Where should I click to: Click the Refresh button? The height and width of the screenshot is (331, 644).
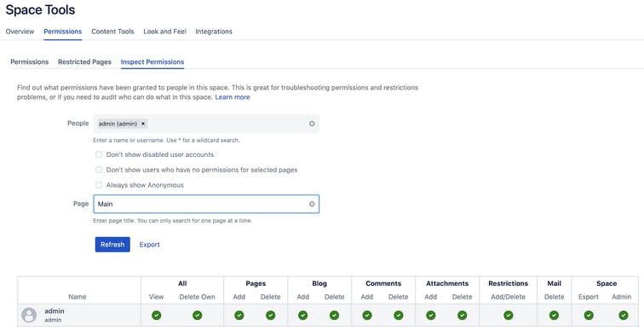point(112,244)
